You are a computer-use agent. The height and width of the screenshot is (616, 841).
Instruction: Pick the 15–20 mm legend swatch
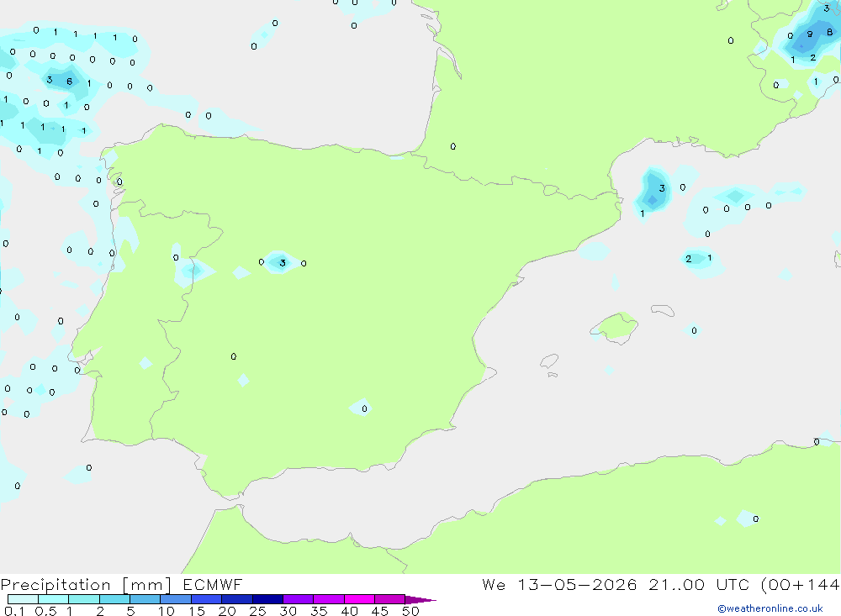(207, 599)
